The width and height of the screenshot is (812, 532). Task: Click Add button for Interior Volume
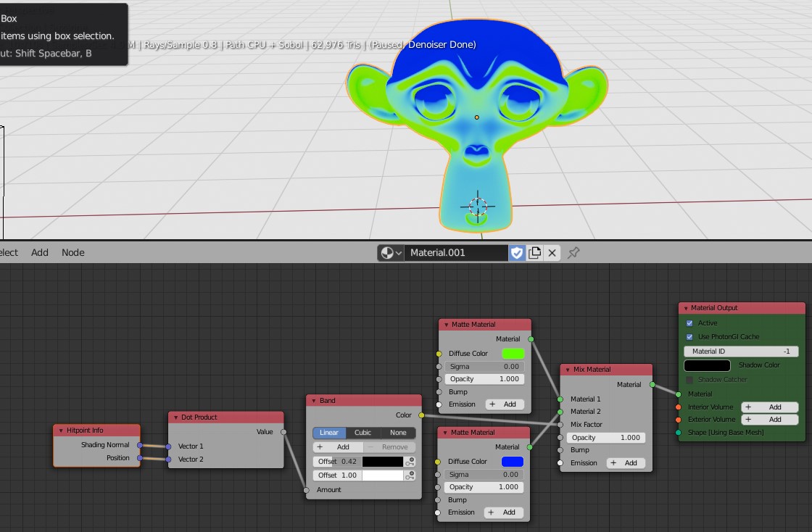(769, 407)
